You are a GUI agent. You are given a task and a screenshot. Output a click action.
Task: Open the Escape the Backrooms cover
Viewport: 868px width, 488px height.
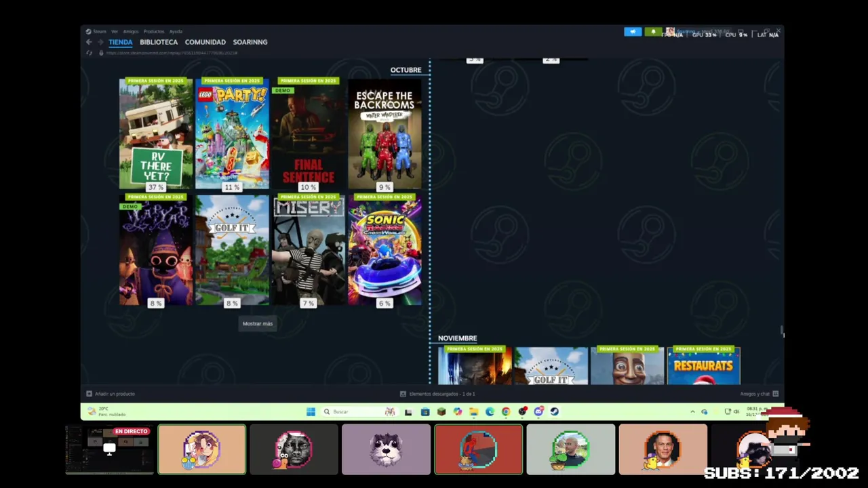[x=384, y=134]
